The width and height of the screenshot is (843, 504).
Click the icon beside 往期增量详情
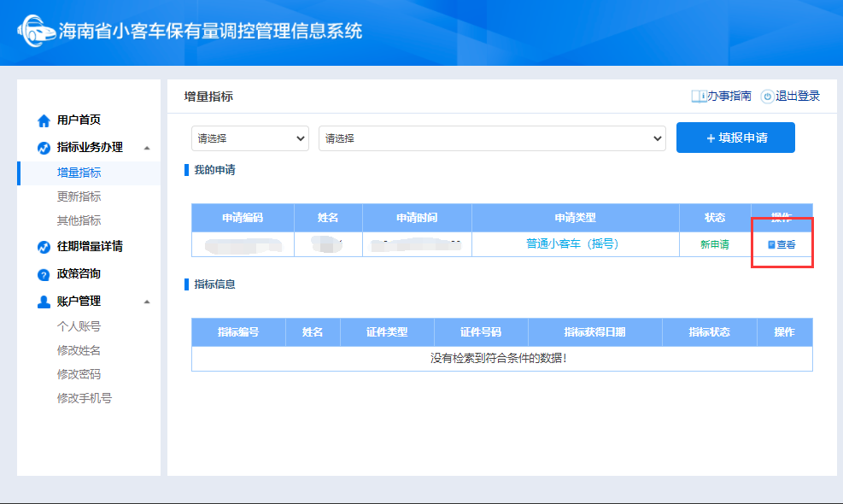click(x=44, y=247)
